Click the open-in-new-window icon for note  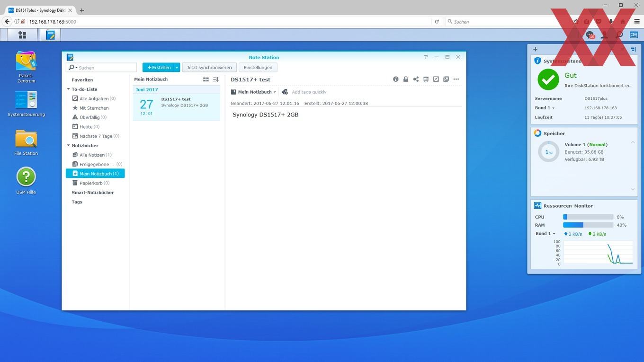pos(446,79)
